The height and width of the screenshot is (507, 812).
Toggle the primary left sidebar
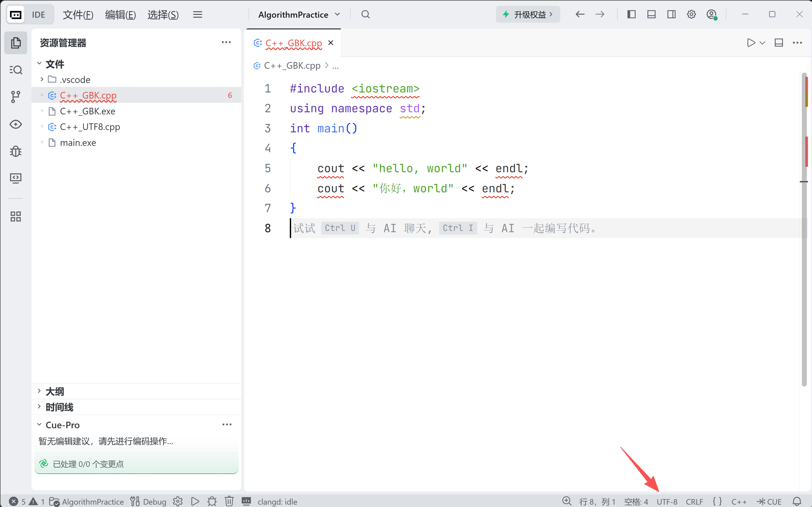tap(631, 15)
